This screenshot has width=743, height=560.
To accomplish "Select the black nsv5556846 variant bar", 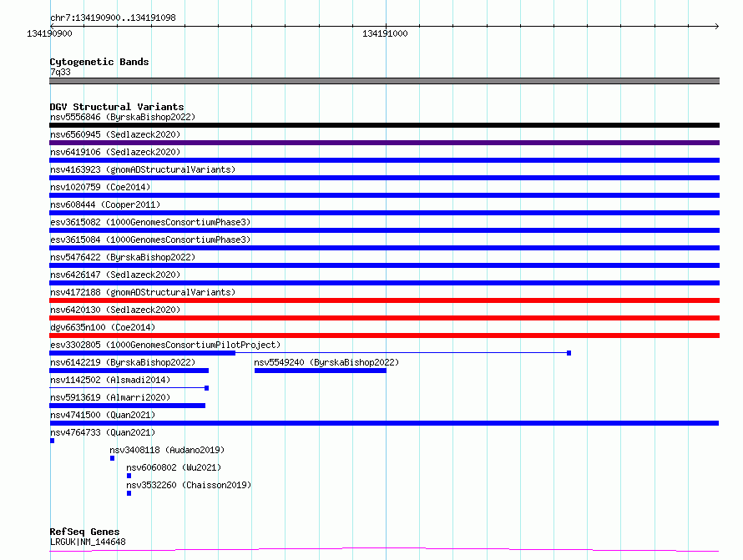I will tap(384, 125).
